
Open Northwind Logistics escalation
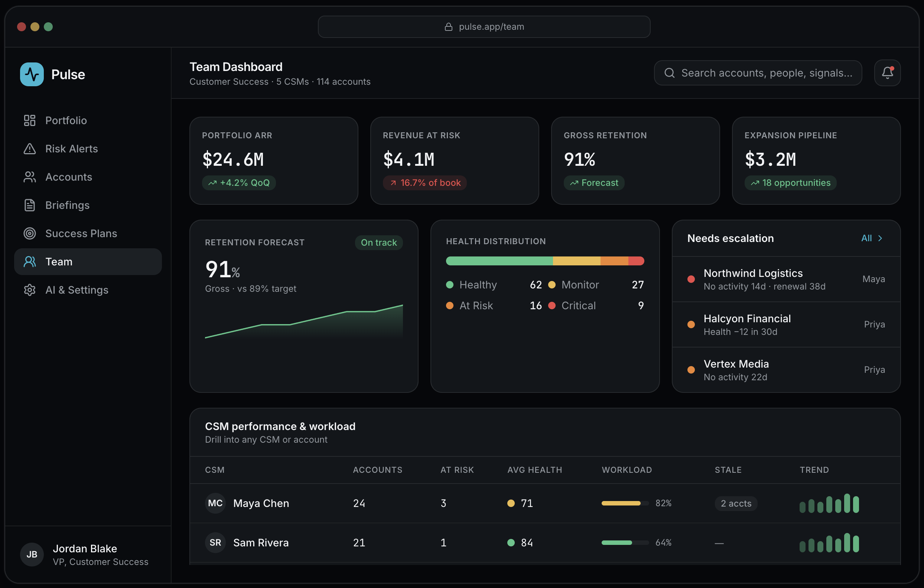pos(786,279)
